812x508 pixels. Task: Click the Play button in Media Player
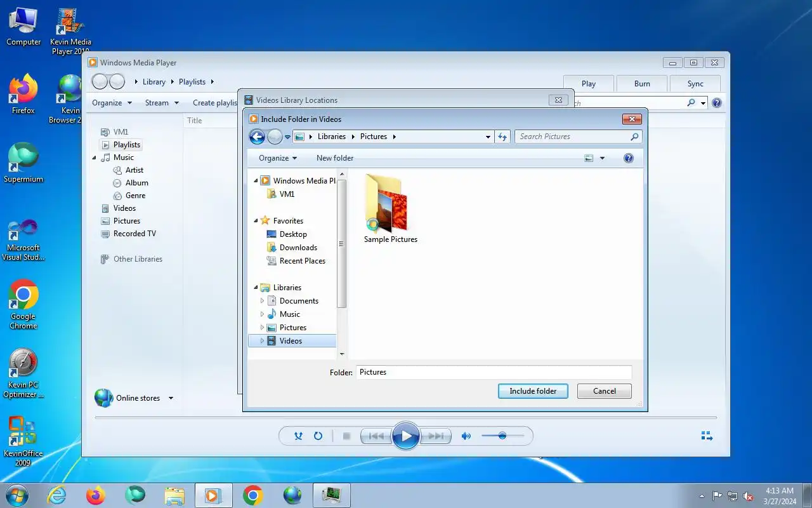pos(406,436)
